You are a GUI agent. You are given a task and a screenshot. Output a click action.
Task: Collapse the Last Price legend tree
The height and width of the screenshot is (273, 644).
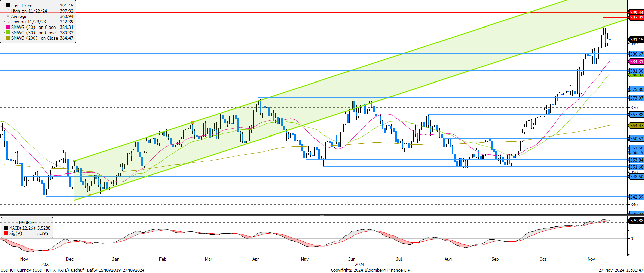click(4, 5)
